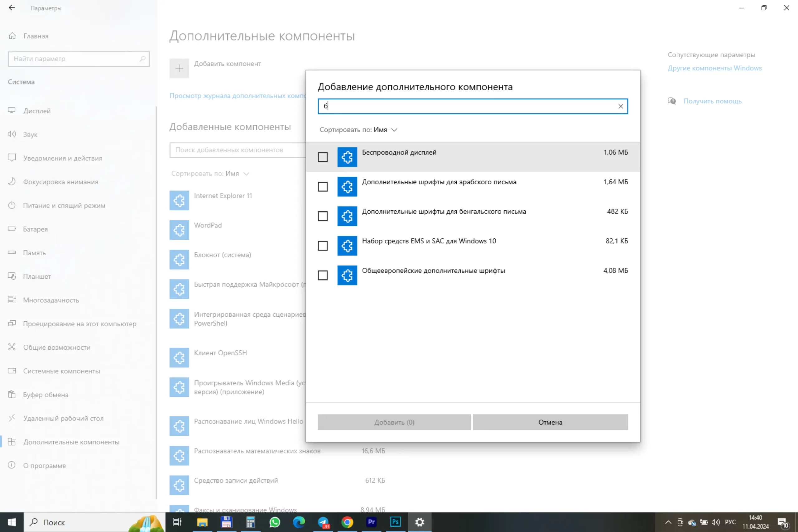Viewport: 798px width, 532px height.
Task: Click the Получить помощь help icon
Action: [671, 101]
